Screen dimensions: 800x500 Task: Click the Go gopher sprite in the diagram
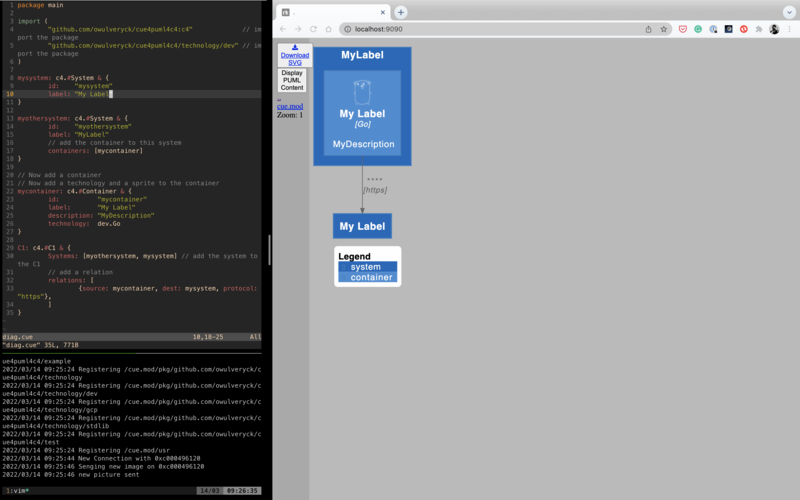click(x=362, y=92)
